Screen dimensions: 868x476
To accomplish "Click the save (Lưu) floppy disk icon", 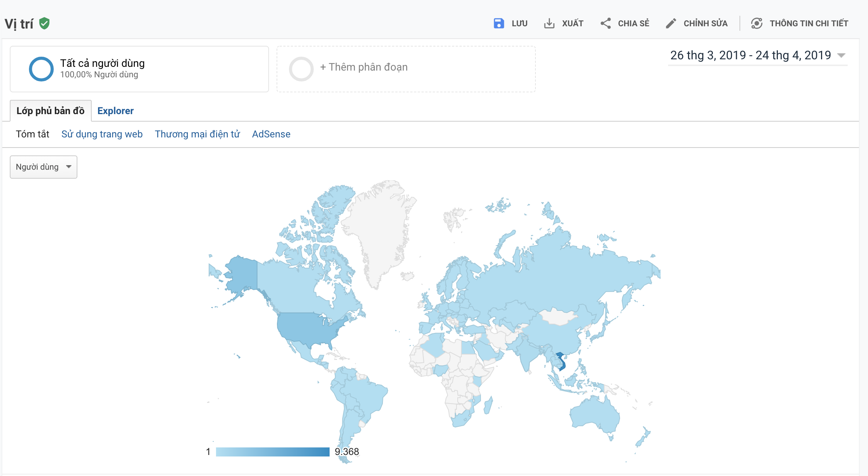I will [499, 23].
